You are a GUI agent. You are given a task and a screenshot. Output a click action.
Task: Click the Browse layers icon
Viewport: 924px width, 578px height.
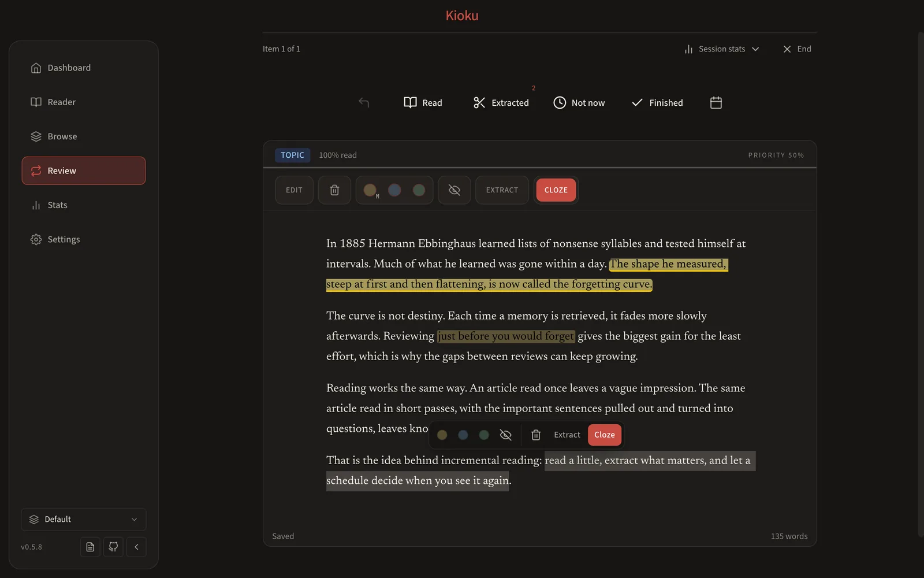(x=36, y=136)
